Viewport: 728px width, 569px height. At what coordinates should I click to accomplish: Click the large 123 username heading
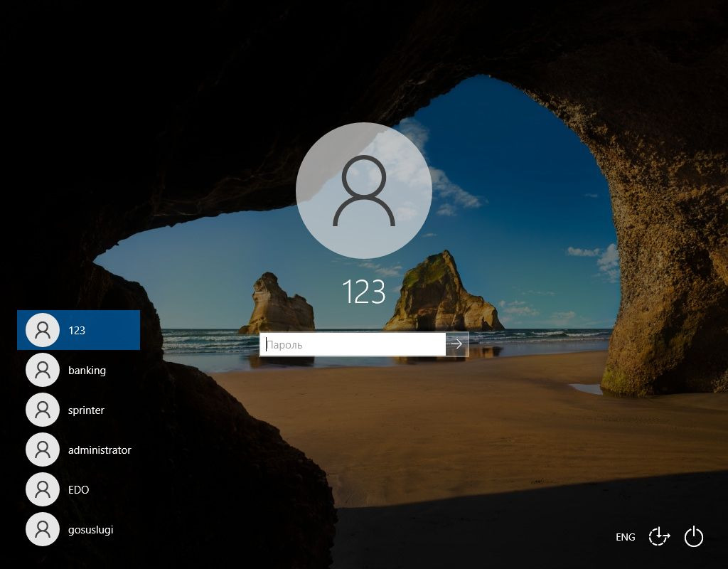click(x=363, y=292)
